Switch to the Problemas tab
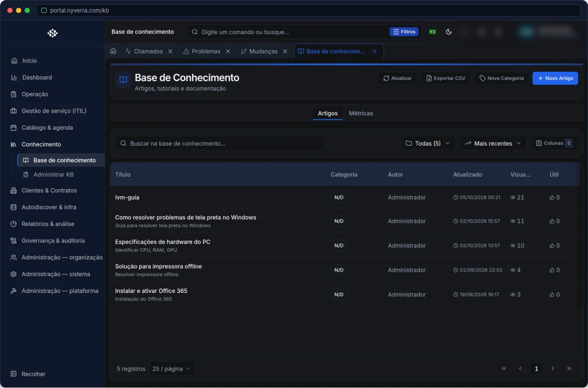 [202, 51]
